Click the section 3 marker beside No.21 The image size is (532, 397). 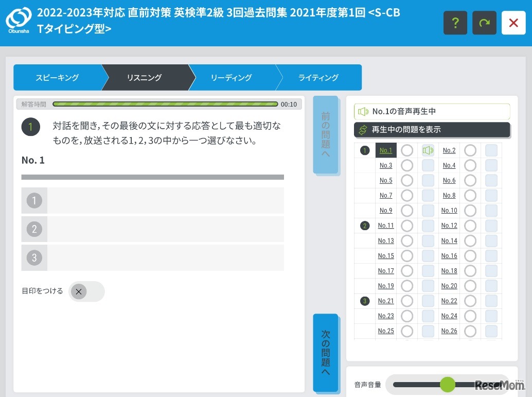tap(365, 301)
